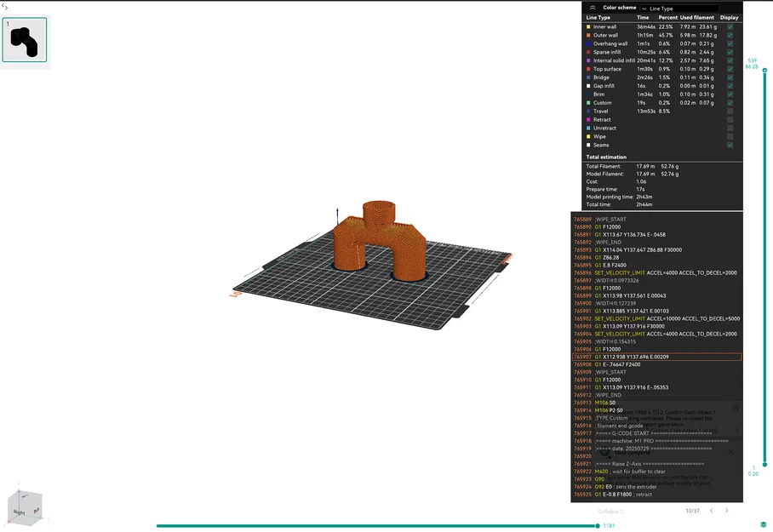Toggle Custom display checkbox

pos(730,102)
